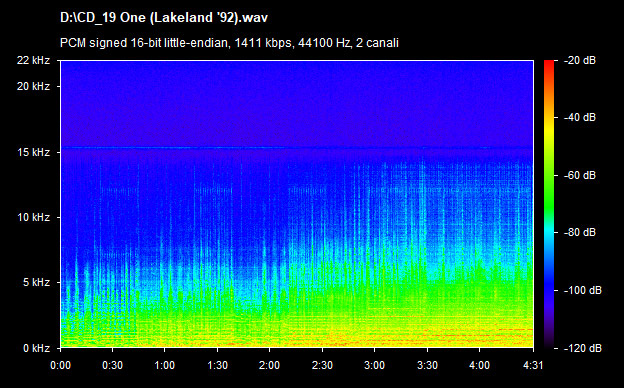Click the 1:00 time axis marker
The height and width of the screenshot is (388, 624).
(164, 365)
